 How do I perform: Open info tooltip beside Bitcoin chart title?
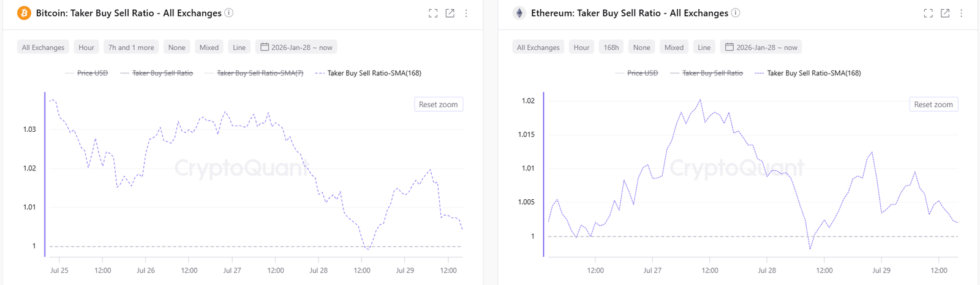[x=228, y=13]
